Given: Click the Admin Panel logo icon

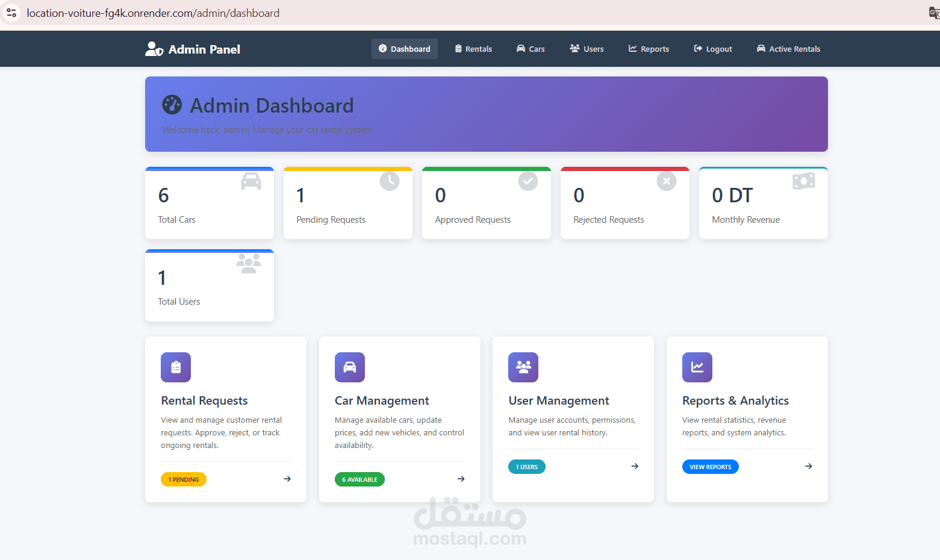Looking at the screenshot, I should 154,49.
